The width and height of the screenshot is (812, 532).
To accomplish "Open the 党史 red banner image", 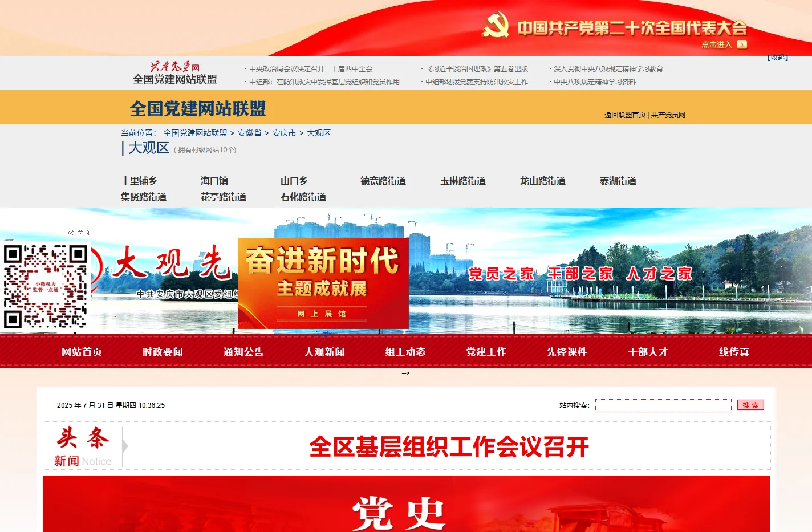I will click(x=406, y=504).
